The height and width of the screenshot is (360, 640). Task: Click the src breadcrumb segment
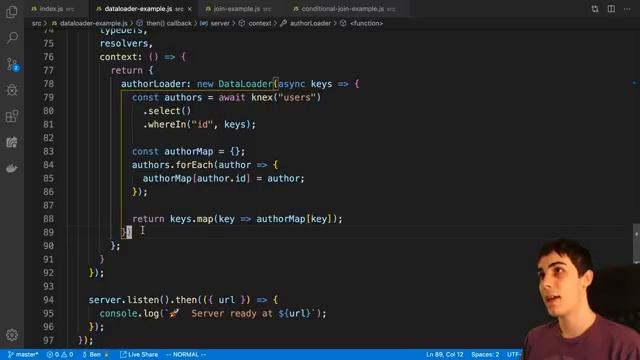37,23
